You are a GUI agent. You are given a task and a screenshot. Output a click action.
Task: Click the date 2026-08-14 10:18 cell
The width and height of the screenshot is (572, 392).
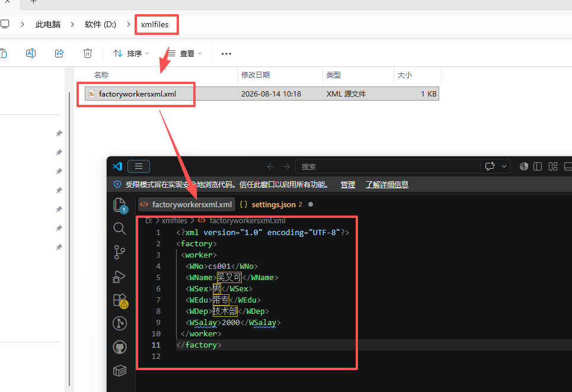point(271,94)
